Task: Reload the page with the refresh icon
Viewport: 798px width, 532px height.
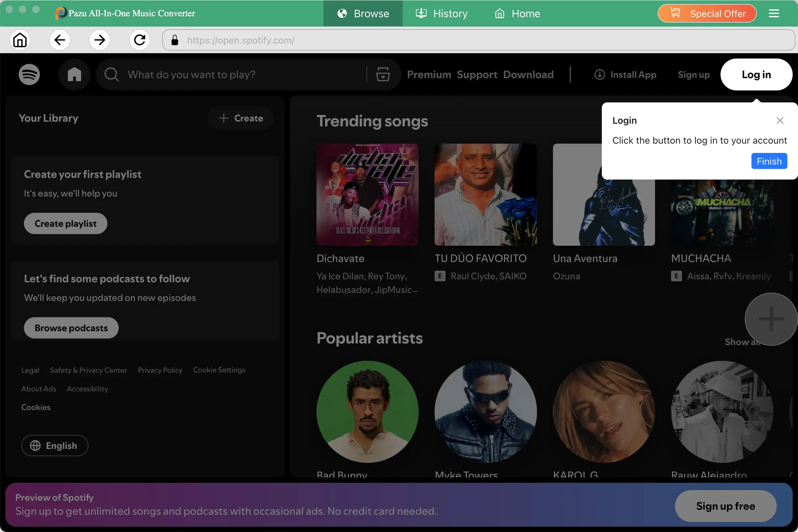Action: tap(139, 40)
